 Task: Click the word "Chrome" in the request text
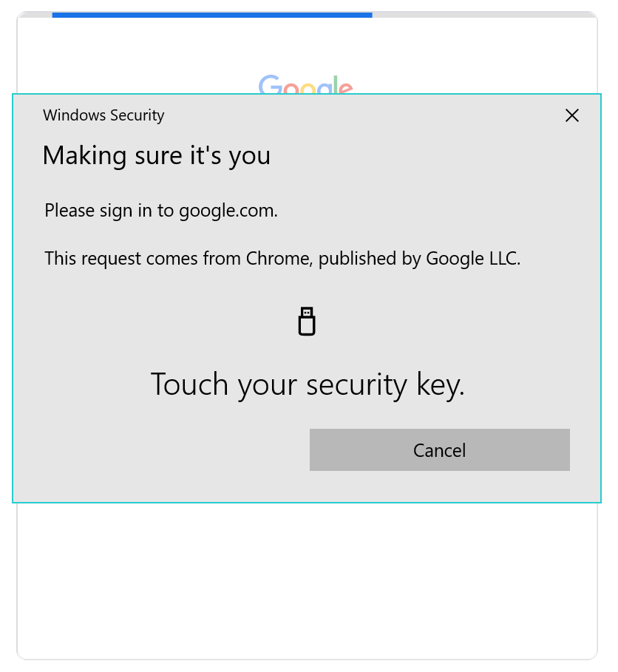point(279,259)
